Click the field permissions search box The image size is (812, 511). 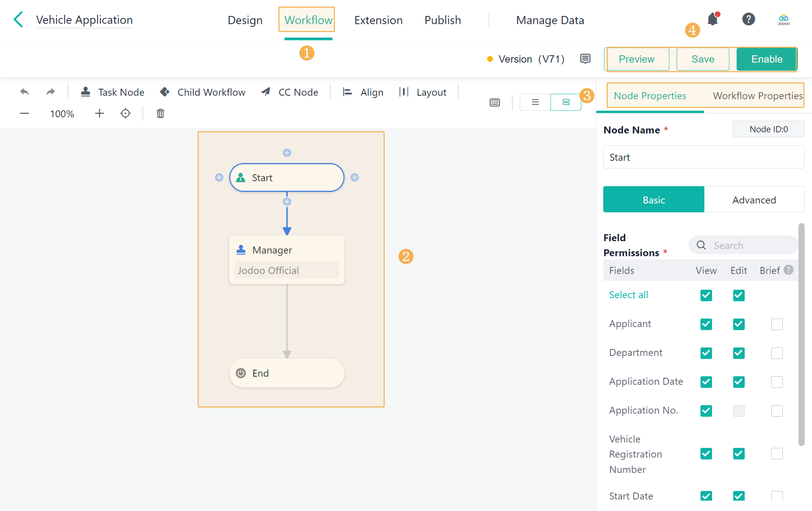742,245
